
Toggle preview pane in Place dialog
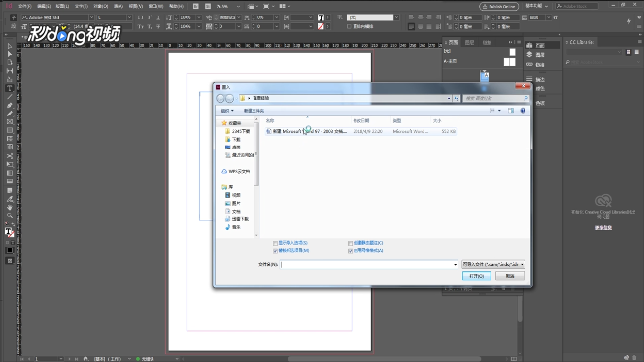[511, 111]
